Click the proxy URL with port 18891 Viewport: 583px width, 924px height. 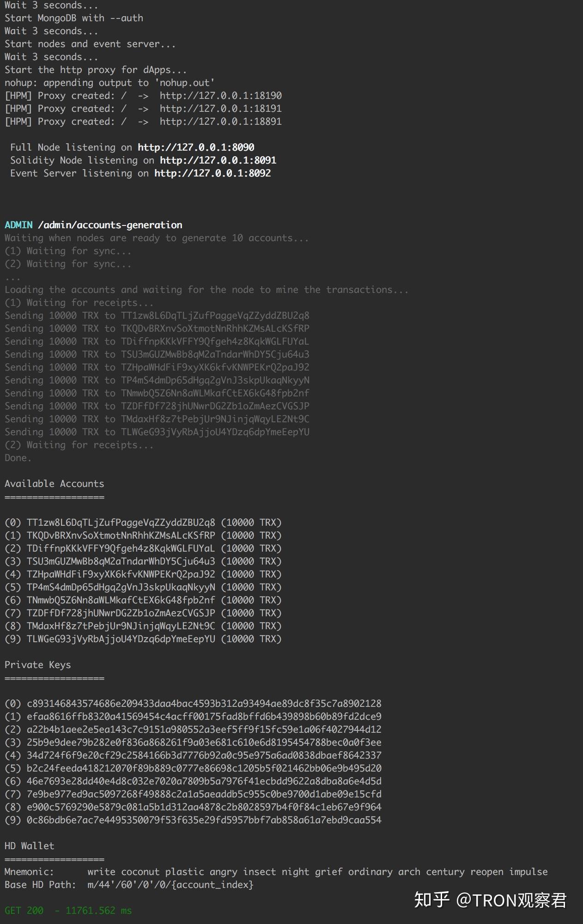pyautogui.click(x=220, y=122)
